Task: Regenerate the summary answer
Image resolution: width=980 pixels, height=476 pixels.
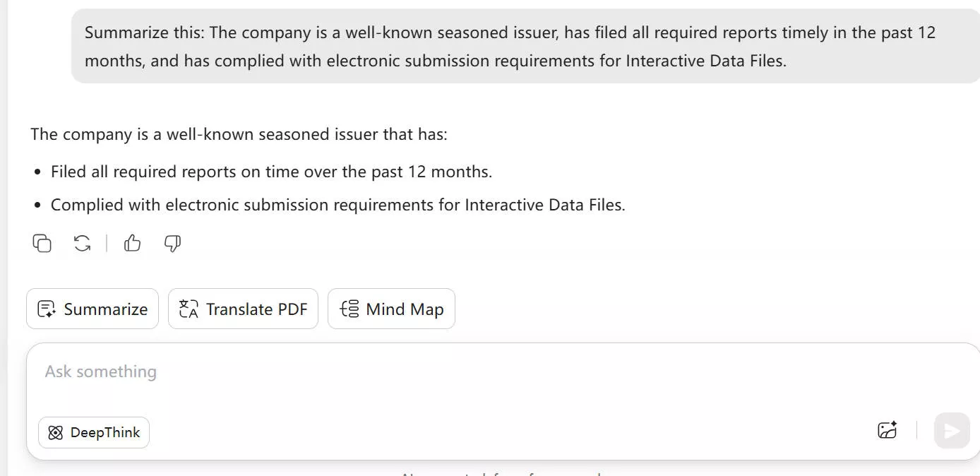Action: click(x=82, y=243)
